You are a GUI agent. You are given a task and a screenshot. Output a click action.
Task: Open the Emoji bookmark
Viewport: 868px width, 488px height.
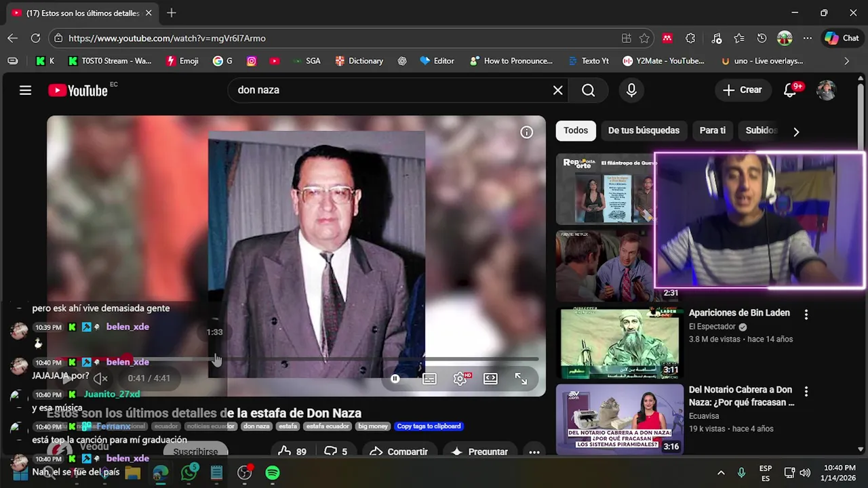pos(182,61)
